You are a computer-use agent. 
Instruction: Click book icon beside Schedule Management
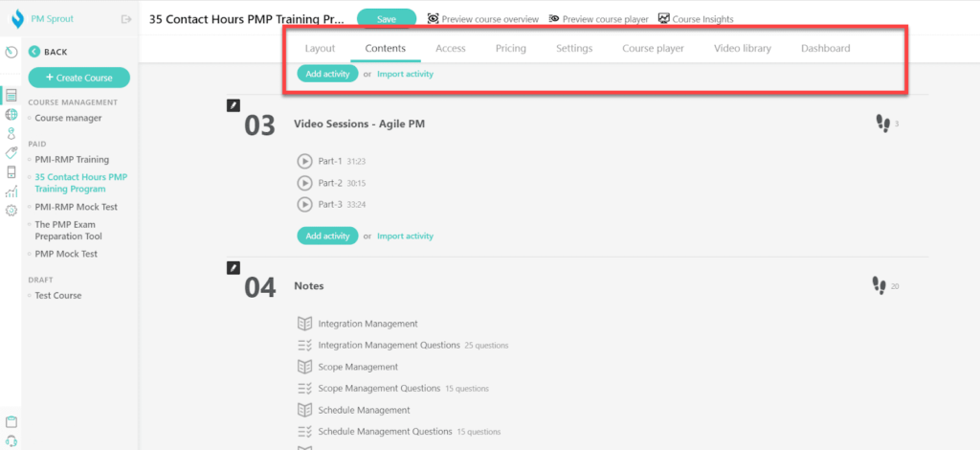pyautogui.click(x=304, y=410)
